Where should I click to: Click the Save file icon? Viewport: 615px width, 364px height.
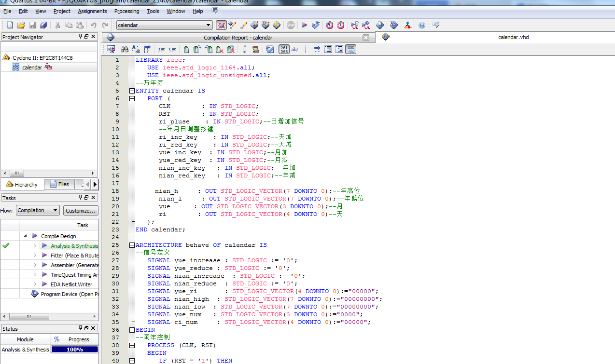pos(32,25)
